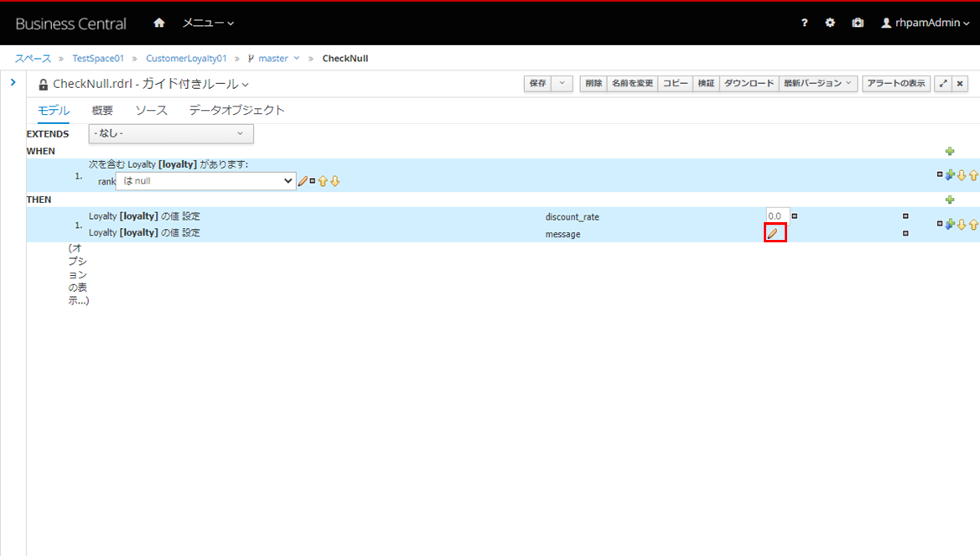Edit the message field value with pencil
This screenshot has height=556, width=980.
(773, 233)
